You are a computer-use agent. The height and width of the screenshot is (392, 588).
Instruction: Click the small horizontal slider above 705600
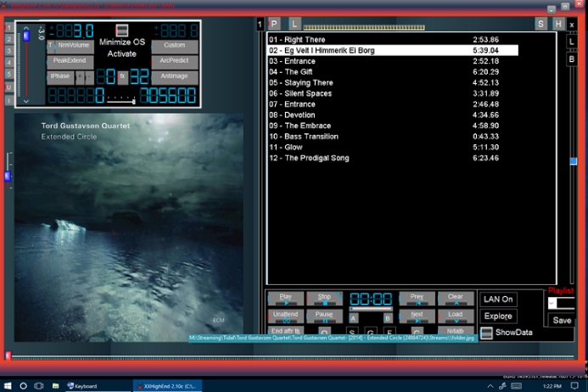[120, 100]
